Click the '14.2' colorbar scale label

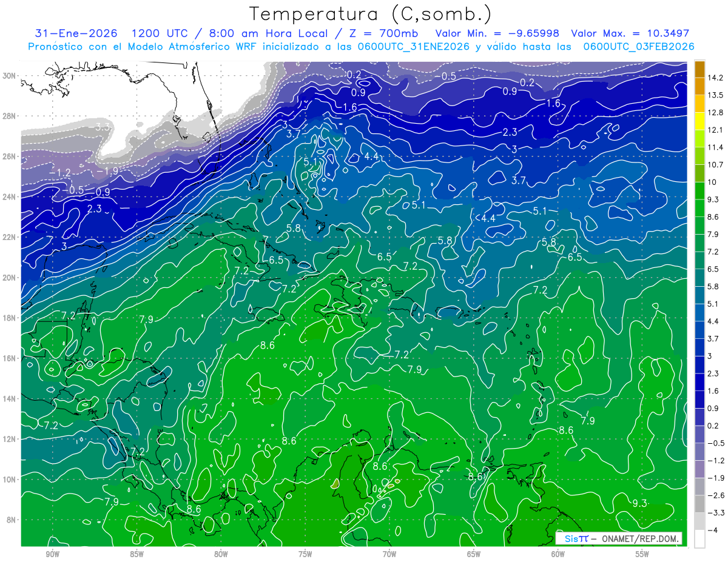click(716, 78)
